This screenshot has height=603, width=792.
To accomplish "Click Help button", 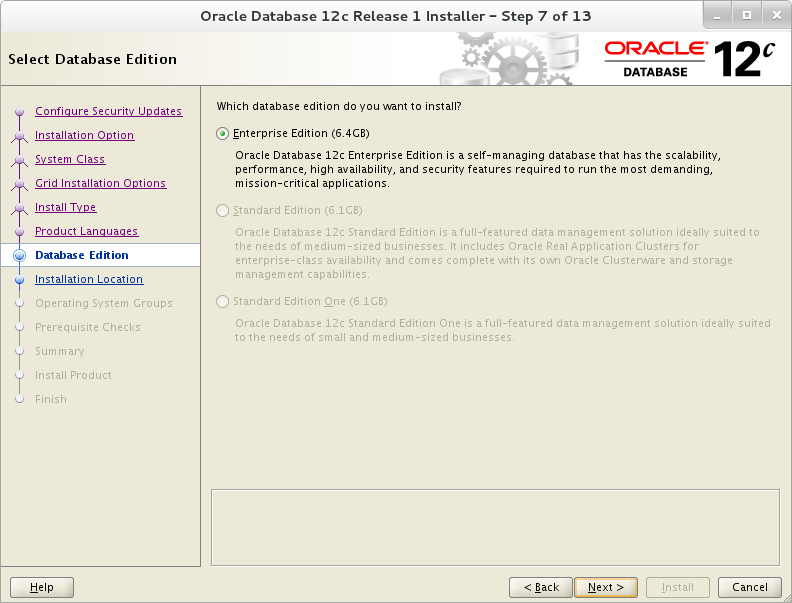I will (x=42, y=587).
